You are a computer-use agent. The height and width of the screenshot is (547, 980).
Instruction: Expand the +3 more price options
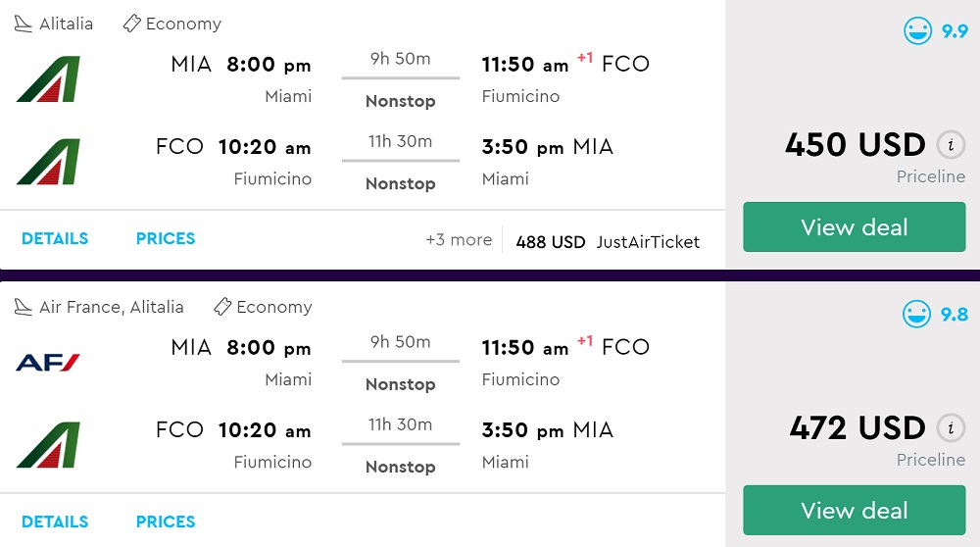[459, 240]
